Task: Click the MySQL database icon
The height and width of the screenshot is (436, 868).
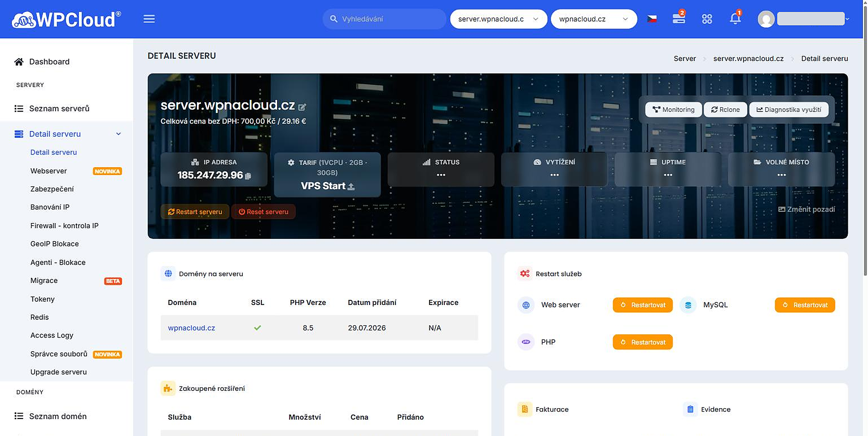Action: pyautogui.click(x=688, y=305)
